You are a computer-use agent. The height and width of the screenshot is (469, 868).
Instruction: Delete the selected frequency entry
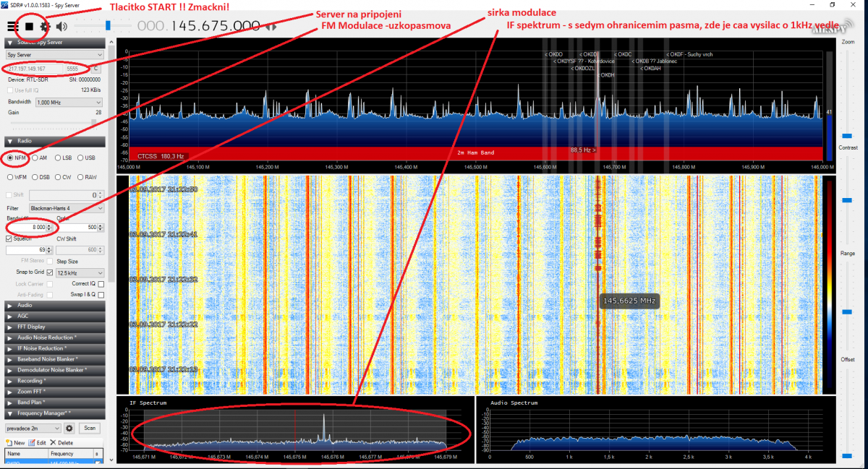point(61,442)
